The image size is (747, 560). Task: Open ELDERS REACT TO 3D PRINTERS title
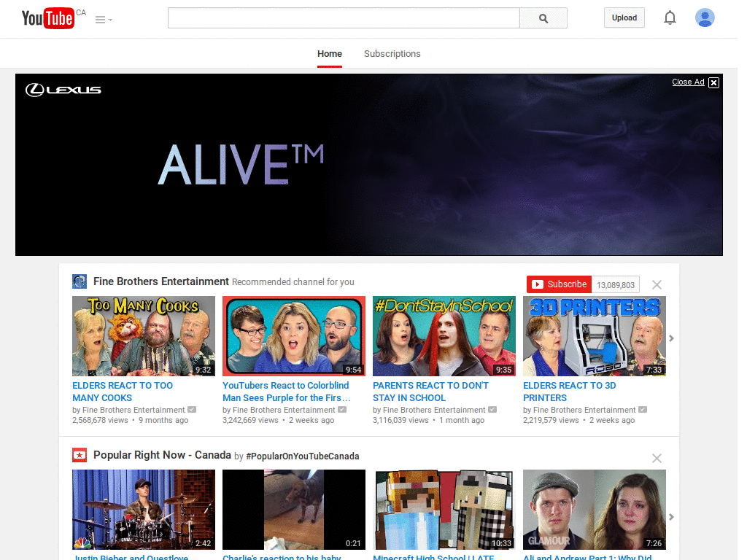(569, 392)
